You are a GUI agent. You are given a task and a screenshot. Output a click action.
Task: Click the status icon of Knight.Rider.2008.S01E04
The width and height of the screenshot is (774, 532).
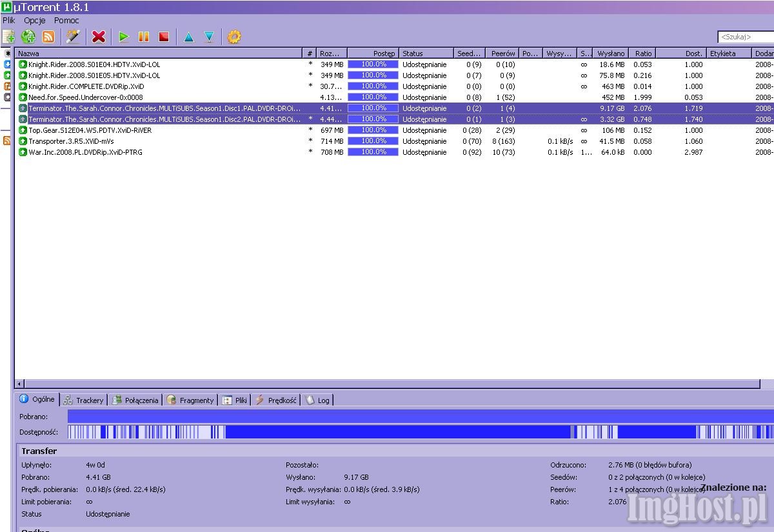tap(23, 64)
